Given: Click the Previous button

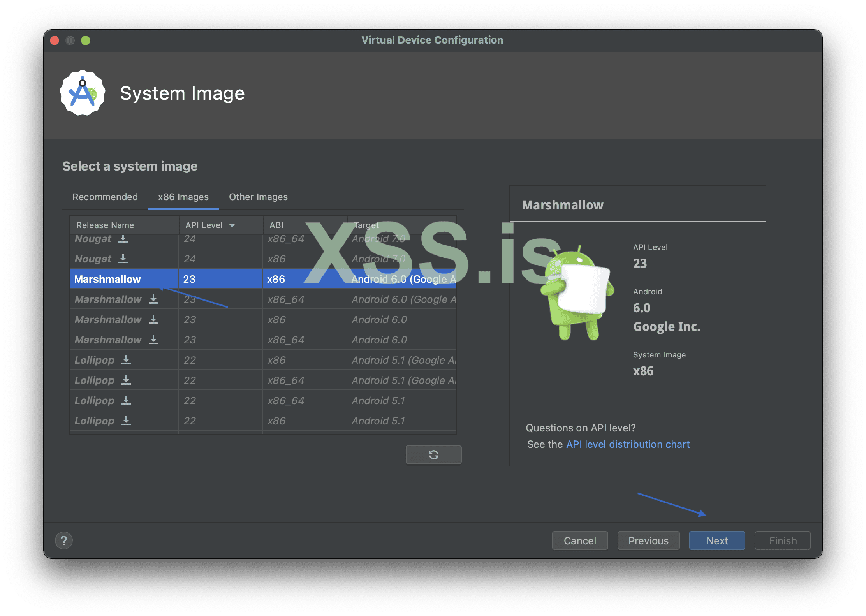Looking at the screenshot, I should (x=648, y=541).
